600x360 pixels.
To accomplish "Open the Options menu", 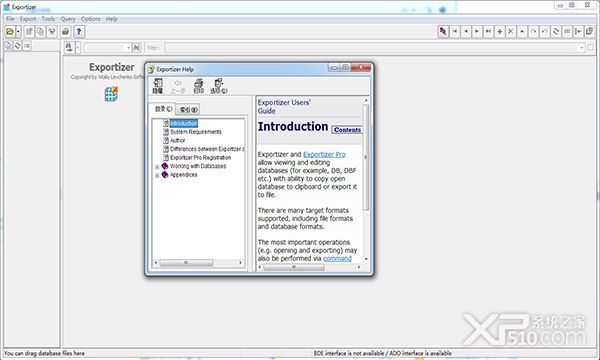I will (91, 19).
